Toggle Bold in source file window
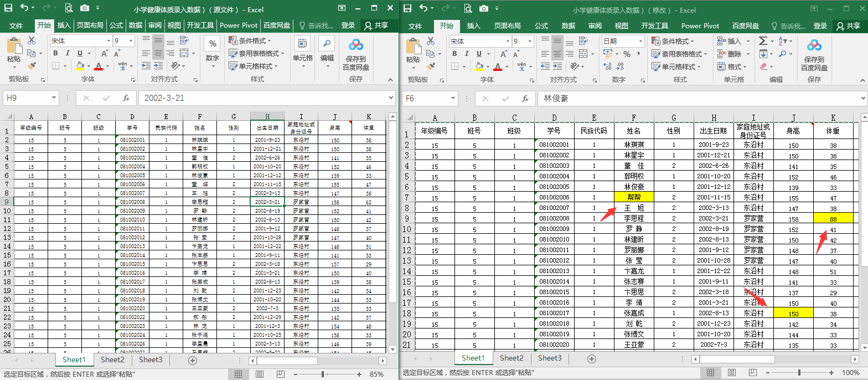Image resolution: width=868 pixels, height=380 pixels. coord(55,54)
